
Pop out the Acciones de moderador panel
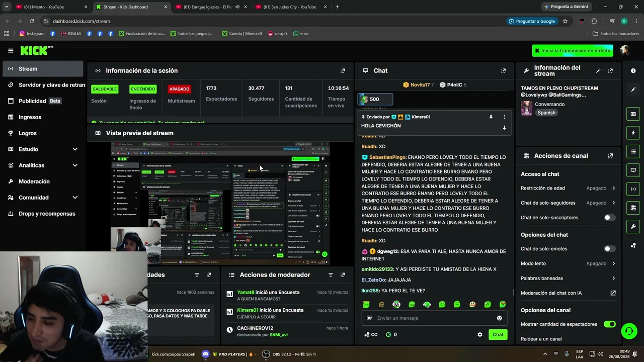coord(343,275)
